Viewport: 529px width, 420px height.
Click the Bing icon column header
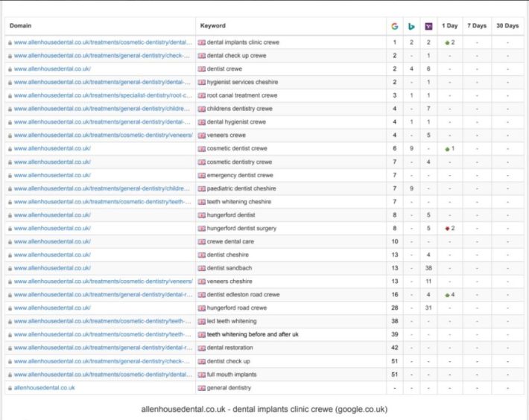[411, 26]
